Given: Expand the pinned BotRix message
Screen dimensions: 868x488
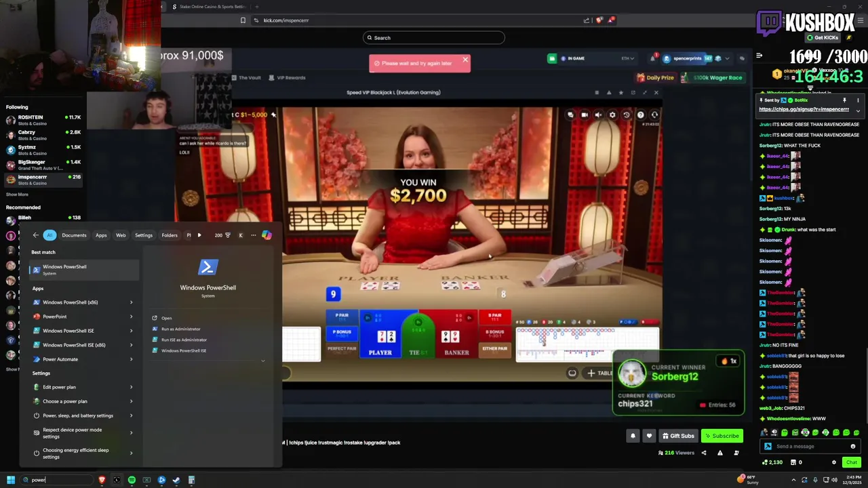Looking at the screenshot, I should 858,110.
